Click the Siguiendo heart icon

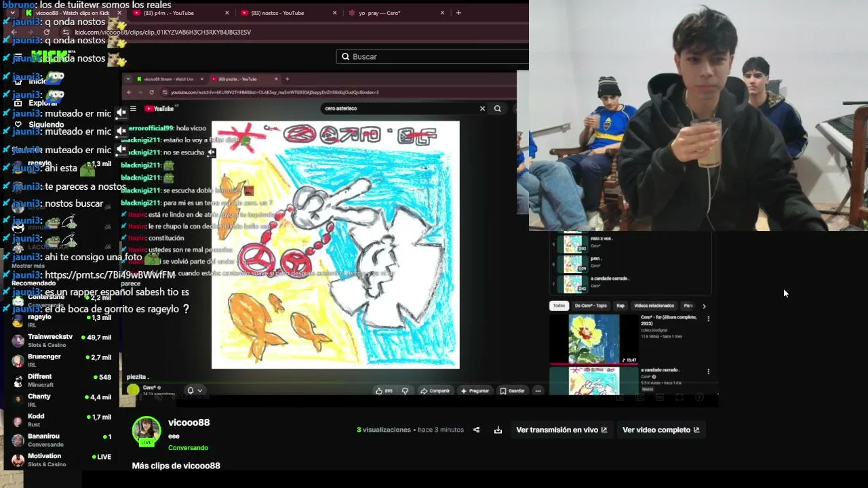click(x=18, y=124)
